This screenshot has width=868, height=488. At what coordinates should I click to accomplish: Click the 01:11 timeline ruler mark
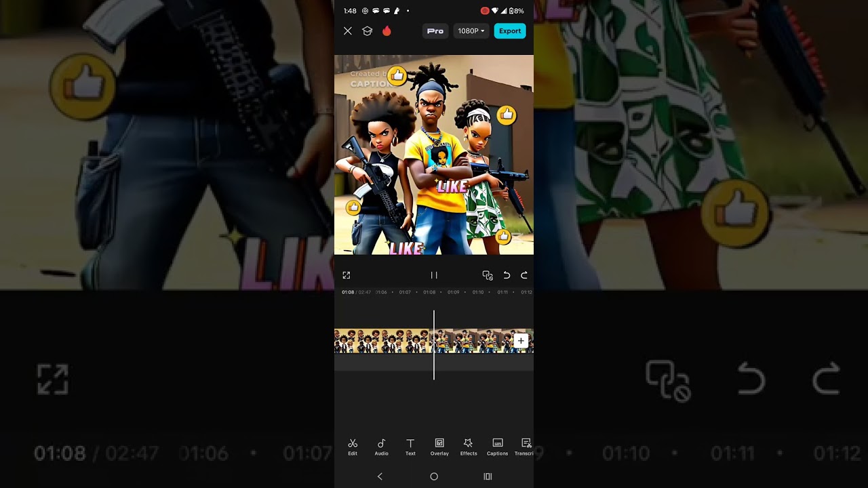pos(502,292)
